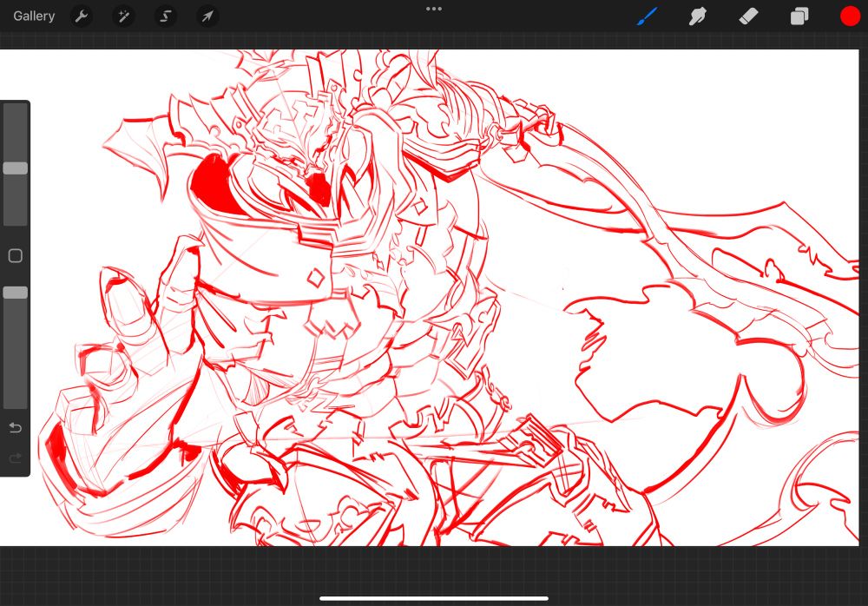Tap the three-dot multitasking menu
Viewport: 868px width, 606px height.
tap(434, 9)
